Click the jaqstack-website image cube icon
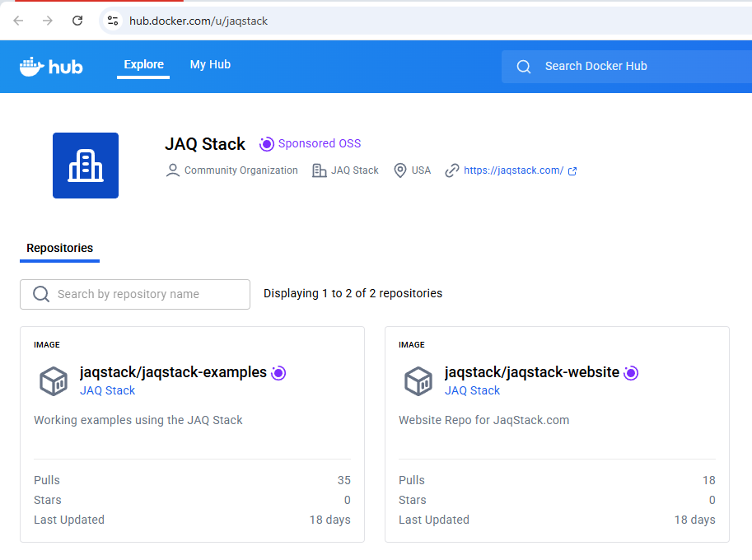Image resolution: width=752 pixels, height=560 pixels. (418, 381)
